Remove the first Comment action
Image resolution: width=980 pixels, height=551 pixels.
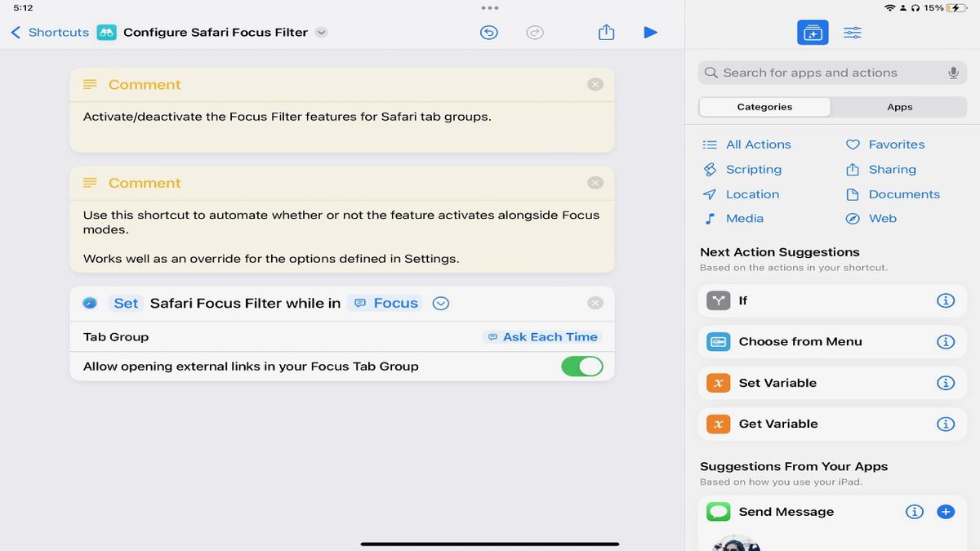click(x=595, y=84)
